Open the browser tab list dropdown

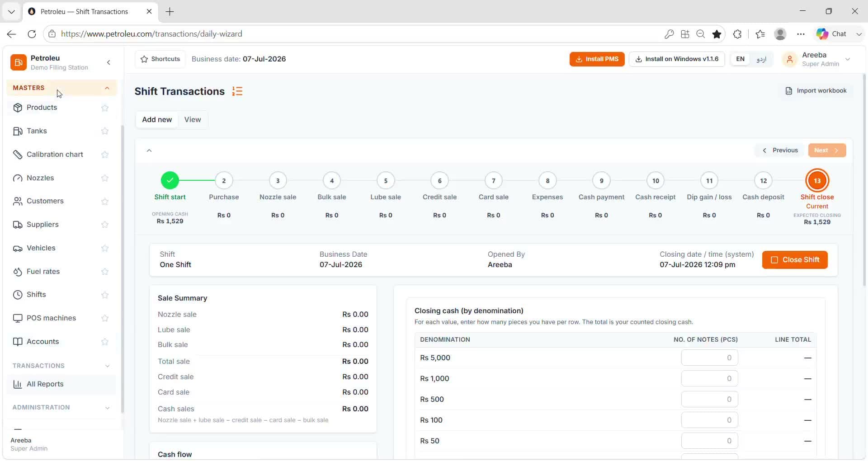pyautogui.click(x=12, y=12)
